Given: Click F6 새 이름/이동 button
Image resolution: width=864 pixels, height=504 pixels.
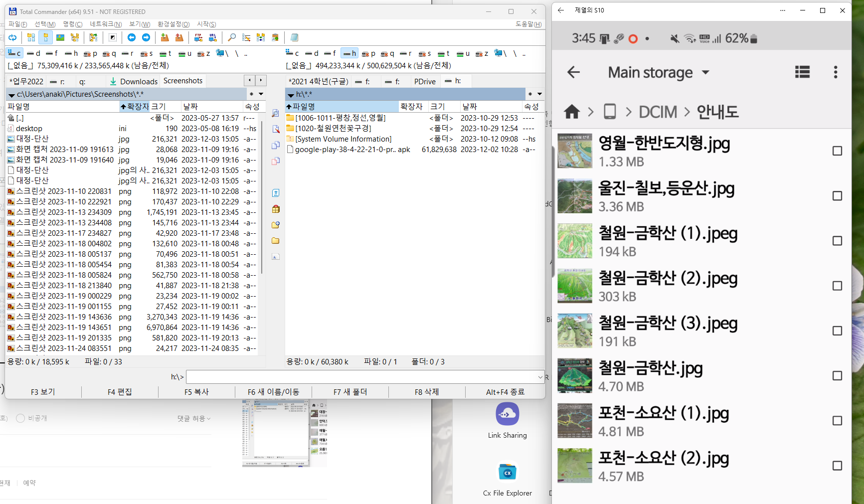Looking at the screenshot, I should coord(273,392).
